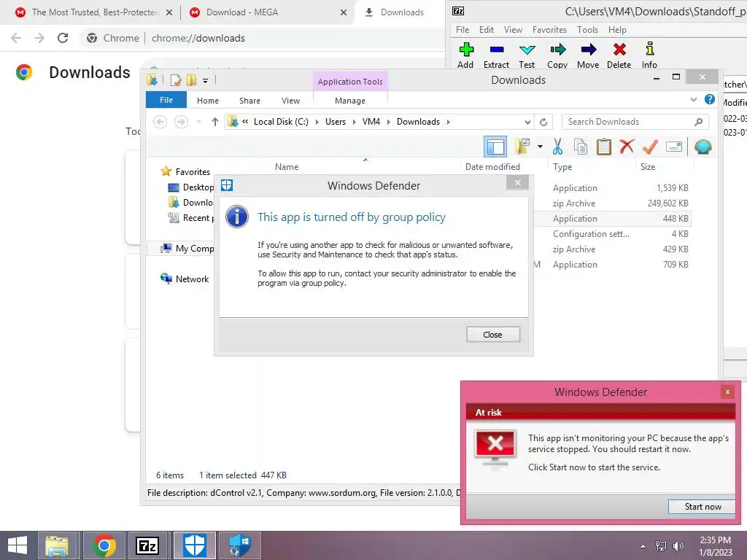The height and width of the screenshot is (560, 747).
Task: Click the Explorer toolbar Paste clipboard icon
Action: pos(603,147)
